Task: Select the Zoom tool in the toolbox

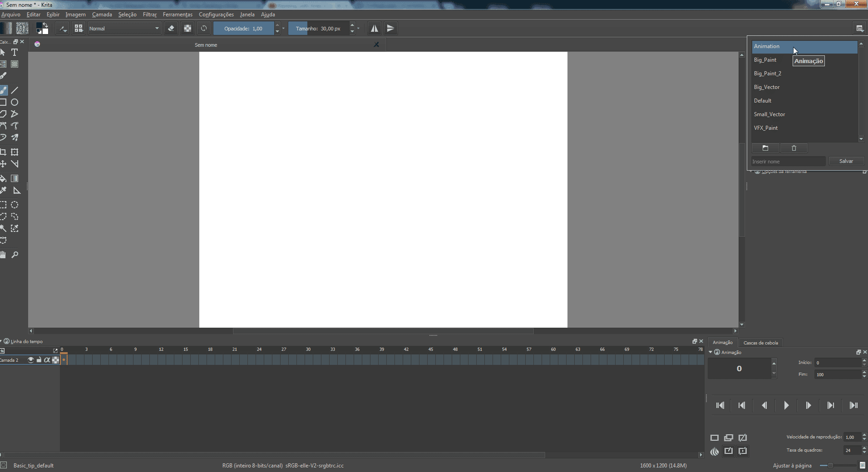Action: pos(15,255)
